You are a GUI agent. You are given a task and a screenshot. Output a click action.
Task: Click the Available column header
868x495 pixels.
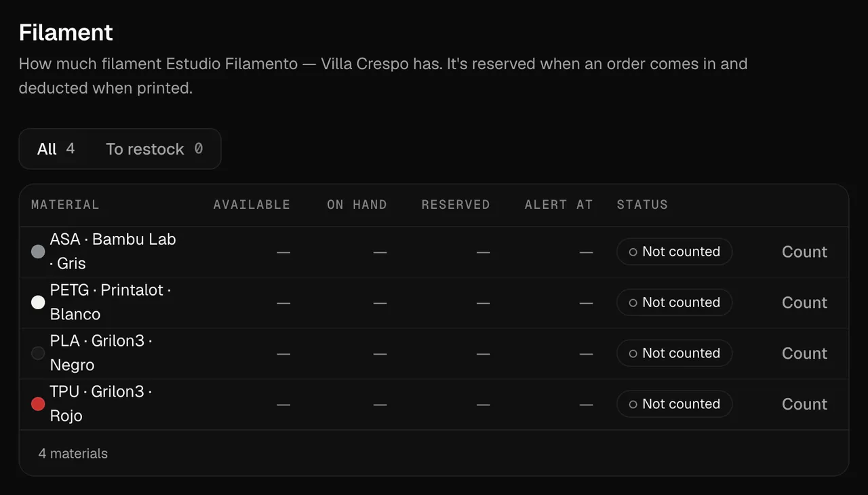(252, 205)
